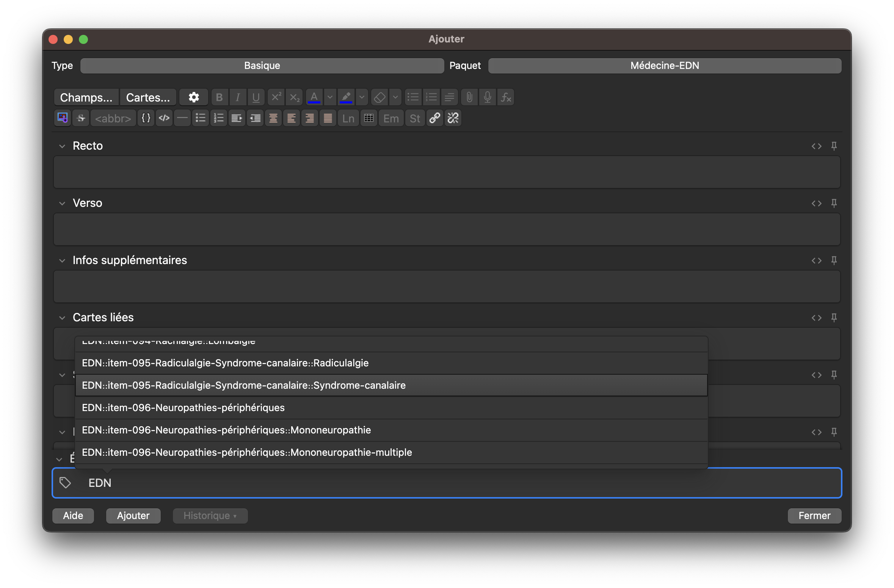The image size is (894, 588).
Task: Left-align the text
Action: tap(292, 118)
